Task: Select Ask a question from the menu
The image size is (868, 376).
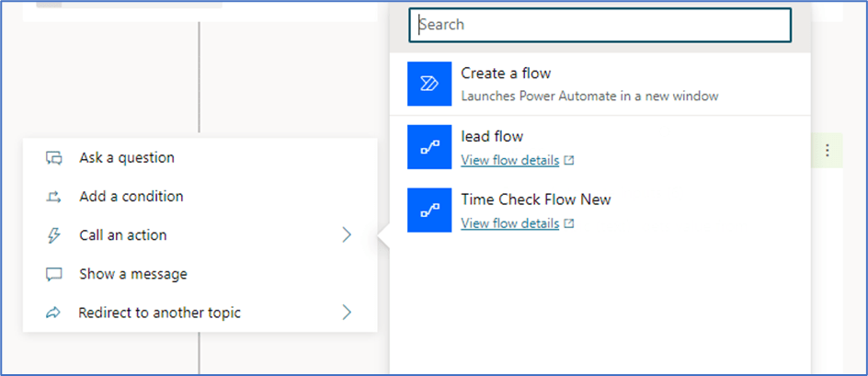Action: tap(127, 157)
